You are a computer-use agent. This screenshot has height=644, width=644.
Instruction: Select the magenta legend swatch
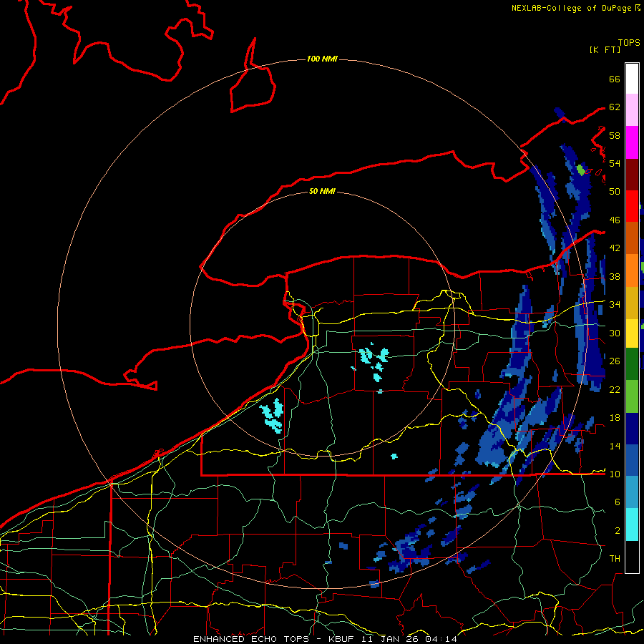[x=632, y=142]
